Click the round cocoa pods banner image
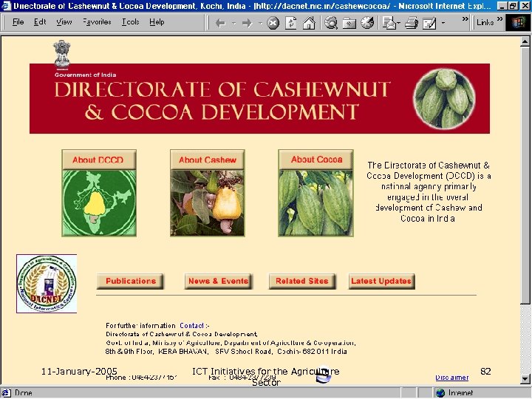 point(444,99)
